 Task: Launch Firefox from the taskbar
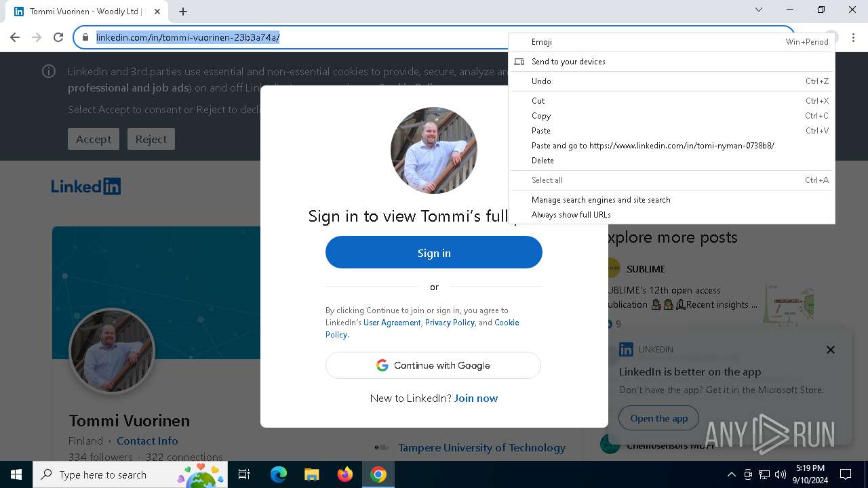pos(345,474)
